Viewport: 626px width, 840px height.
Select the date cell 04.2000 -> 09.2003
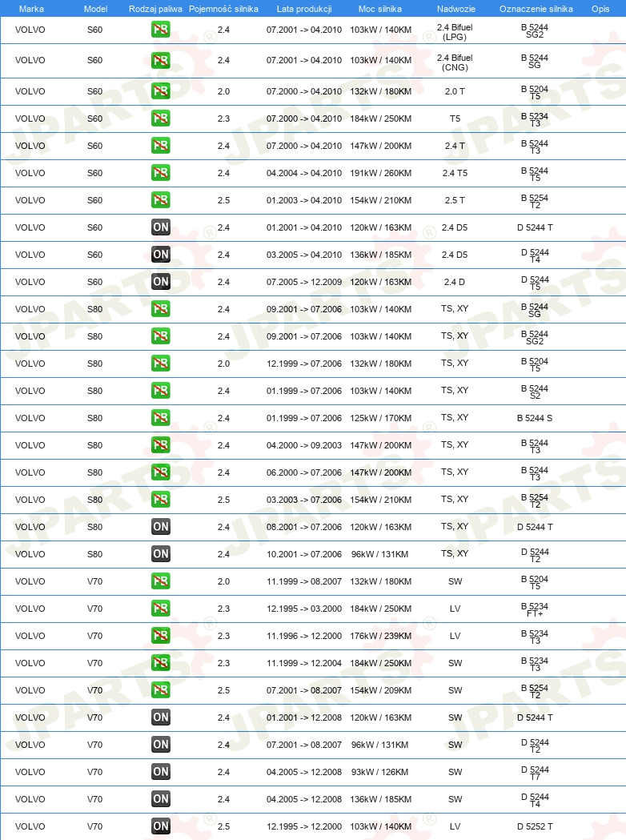tap(304, 445)
